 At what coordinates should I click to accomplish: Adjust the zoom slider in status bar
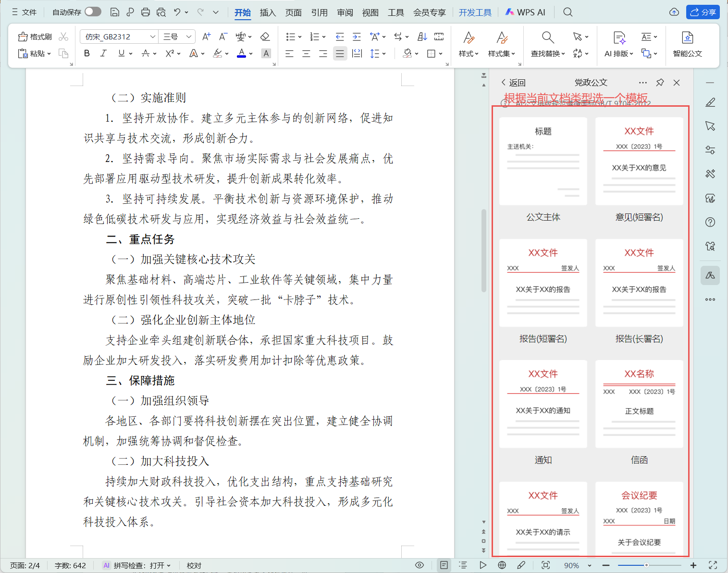click(x=646, y=565)
